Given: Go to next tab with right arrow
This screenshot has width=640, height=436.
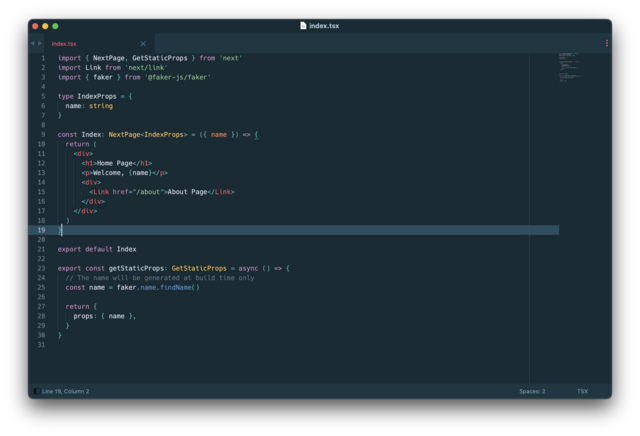Looking at the screenshot, I should [40, 43].
